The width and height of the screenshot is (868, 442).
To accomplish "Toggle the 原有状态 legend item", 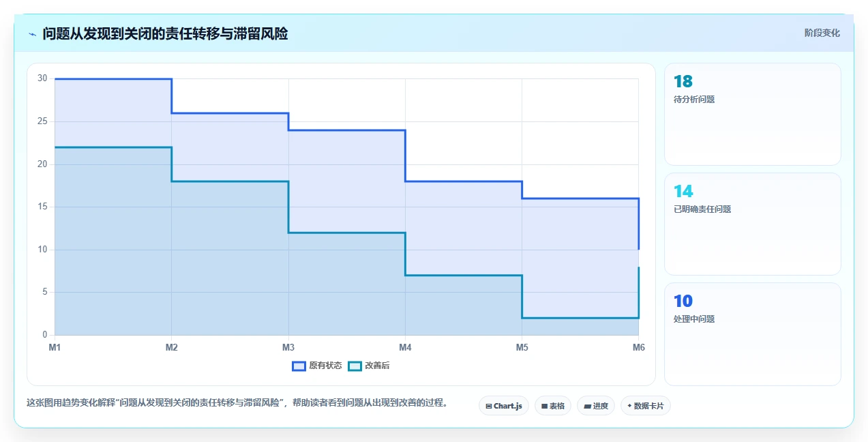I will (317, 366).
